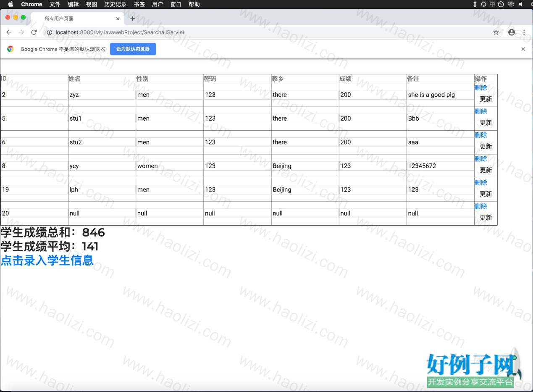Click the remark field containing aaa
Screen dimensions: 533x392
click(440, 142)
